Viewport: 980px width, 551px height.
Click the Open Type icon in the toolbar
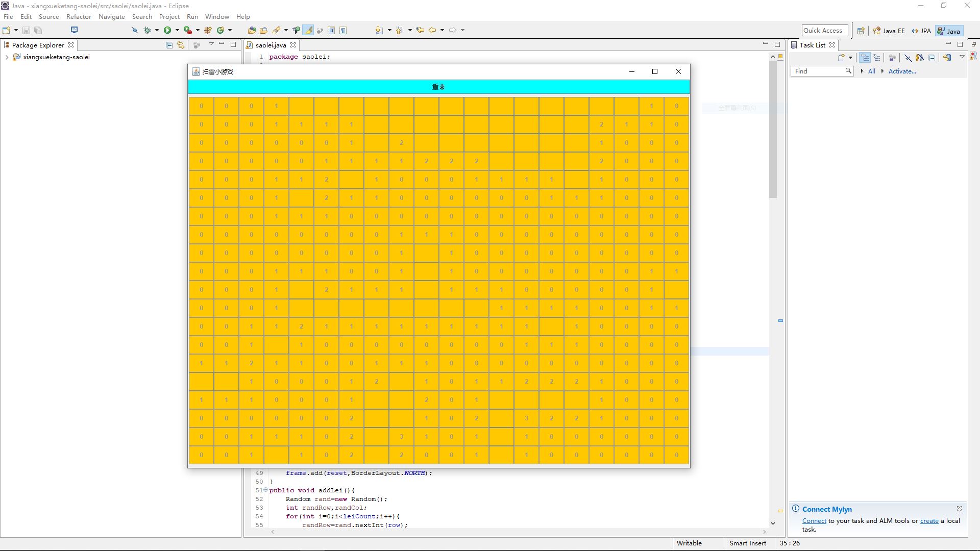[252, 30]
